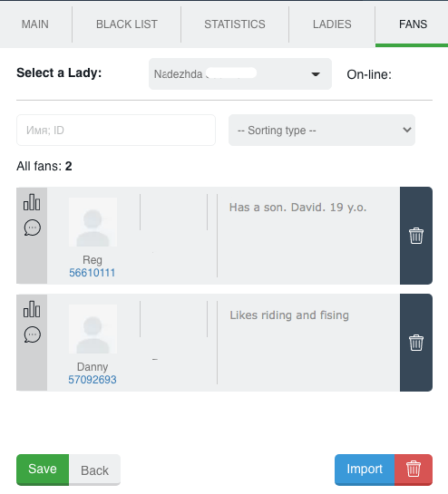This screenshot has width=448, height=494.
Task: Click the Back button
Action: [94, 470]
